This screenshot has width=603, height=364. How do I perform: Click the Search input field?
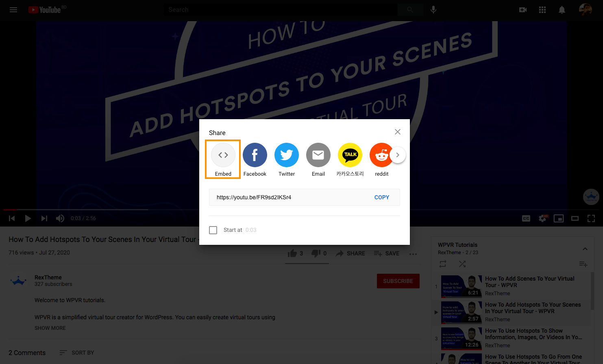coord(281,10)
